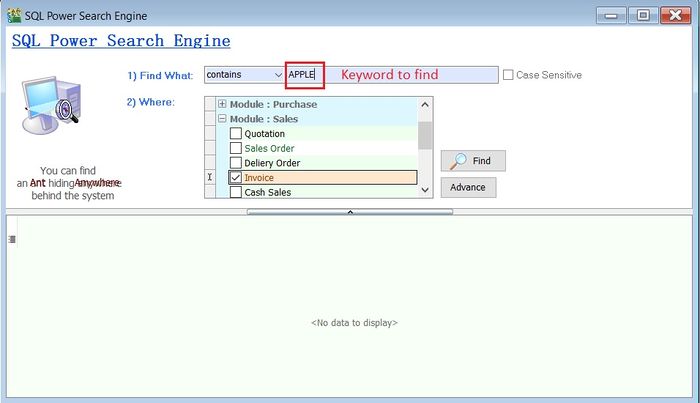This screenshot has height=403, width=700.
Task: Click the app icon in title bar
Action: pos(12,14)
